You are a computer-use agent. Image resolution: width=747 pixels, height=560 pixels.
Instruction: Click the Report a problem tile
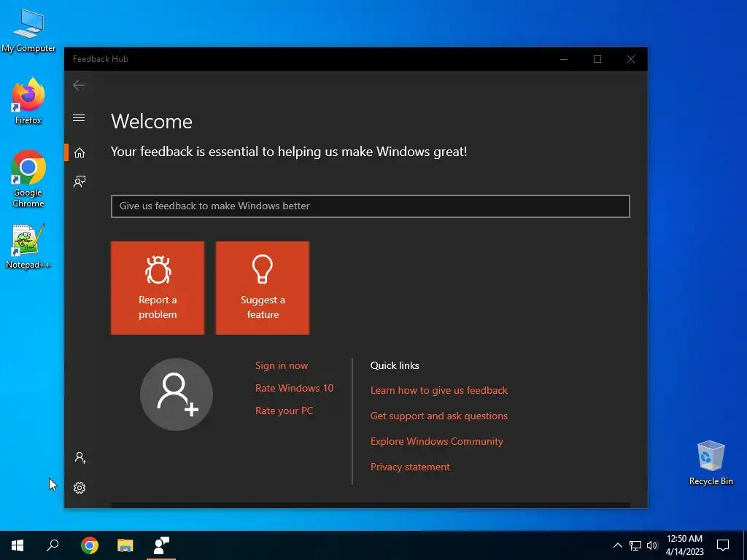tap(158, 287)
